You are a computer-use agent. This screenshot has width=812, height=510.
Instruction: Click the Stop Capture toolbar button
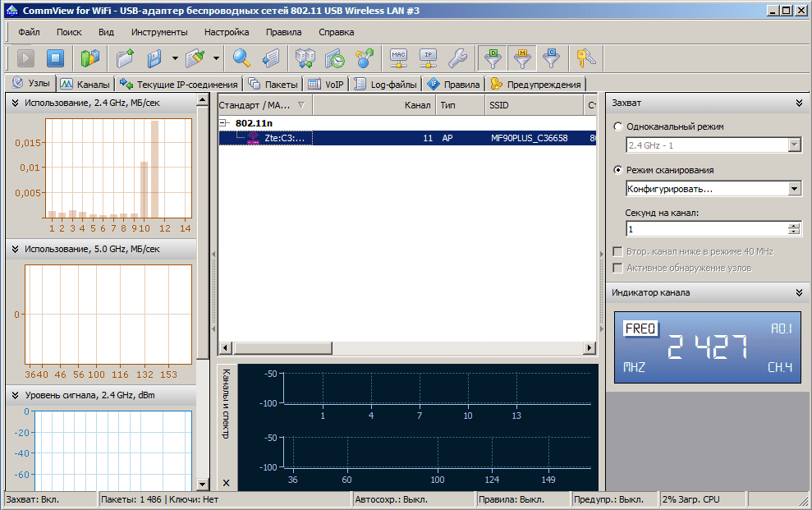[x=55, y=58]
